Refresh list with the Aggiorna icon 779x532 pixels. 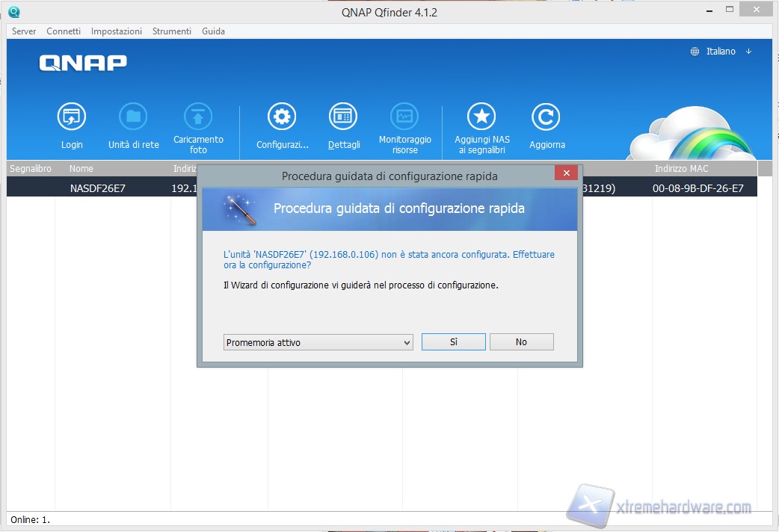(546, 117)
